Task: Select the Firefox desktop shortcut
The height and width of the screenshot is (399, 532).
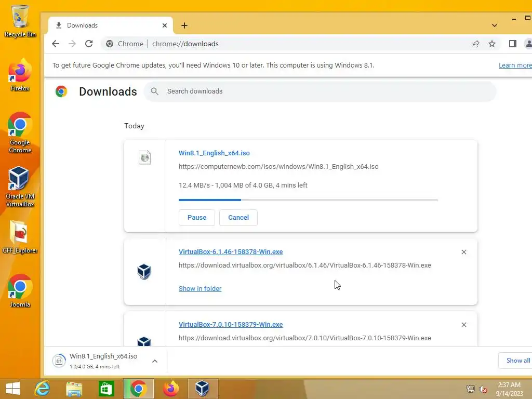Action: [x=20, y=75]
